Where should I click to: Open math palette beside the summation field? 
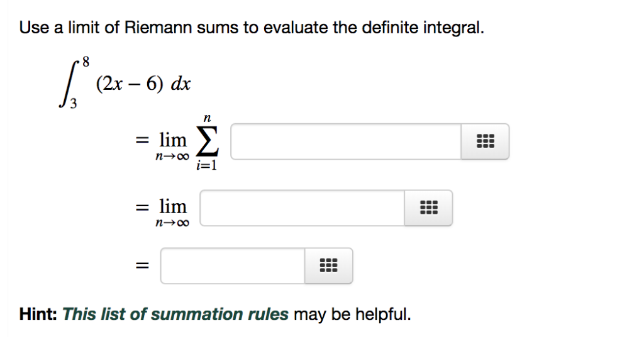click(x=485, y=141)
